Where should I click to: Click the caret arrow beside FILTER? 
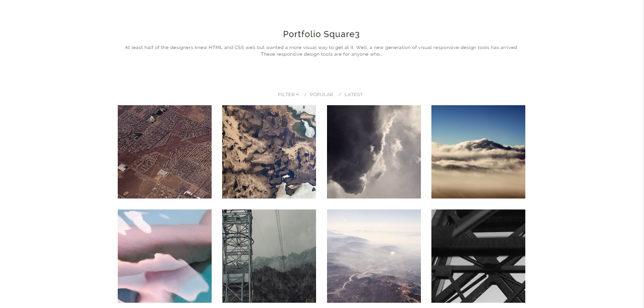297,95
